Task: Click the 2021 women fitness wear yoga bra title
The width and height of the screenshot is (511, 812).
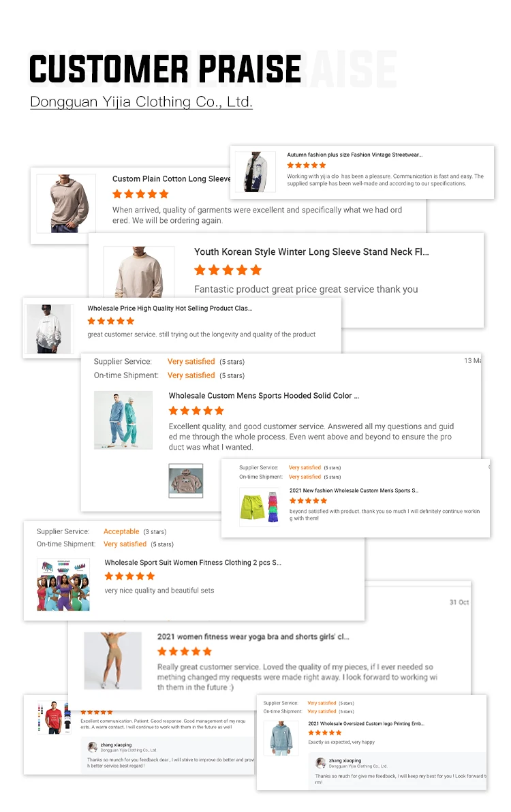Action: tap(253, 636)
